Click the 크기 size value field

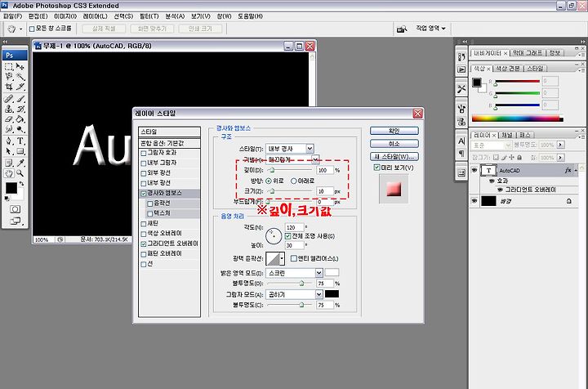[x=325, y=191]
